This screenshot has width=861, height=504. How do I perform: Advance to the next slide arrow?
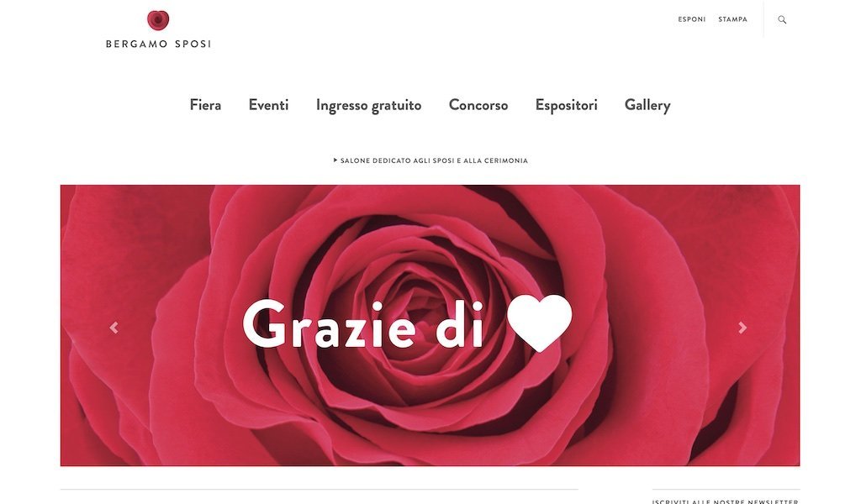pyautogui.click(x=742, y=328)
